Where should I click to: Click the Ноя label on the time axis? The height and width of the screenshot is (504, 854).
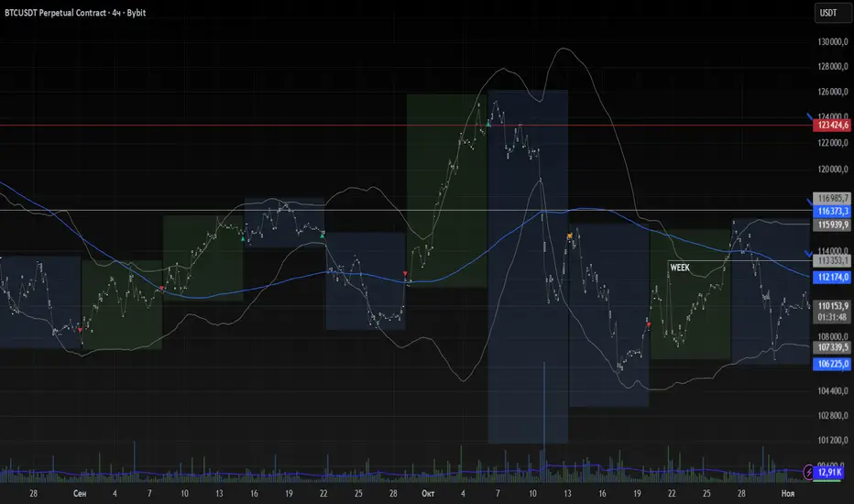pyautogui.click(x=787, y=494)
